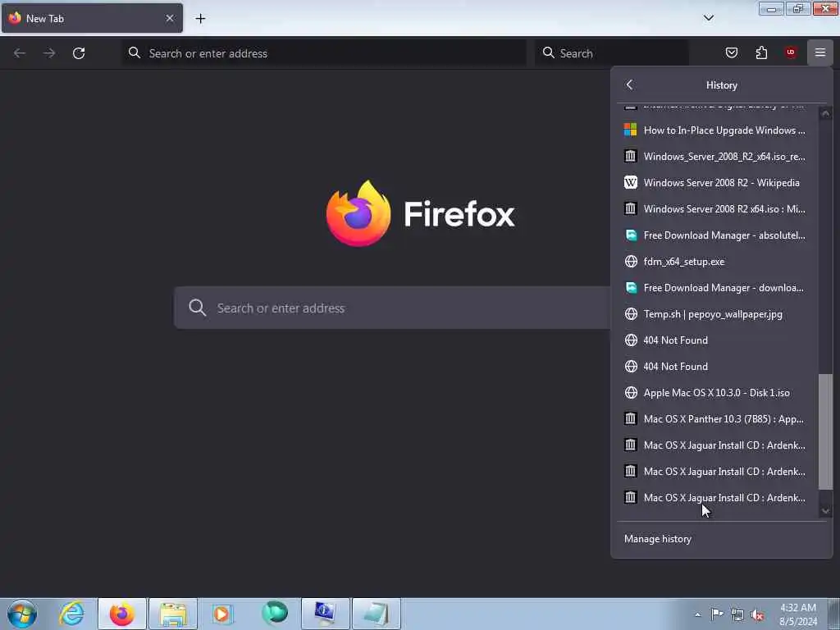This screenshot has width=840, height=630.
Task: Click the History panel scrollbar thumb
Action: pyautogui.click(x=825, y=431)
